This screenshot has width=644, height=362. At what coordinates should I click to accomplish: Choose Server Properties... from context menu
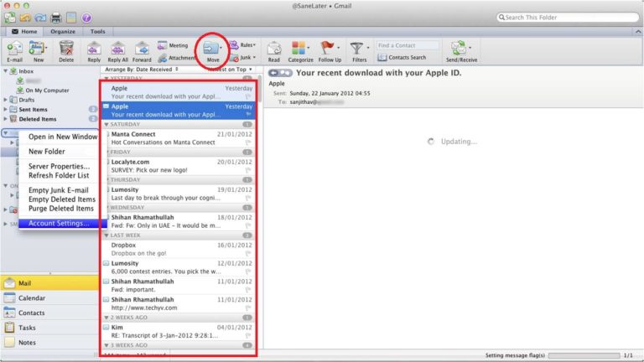[x=61, y=166]
